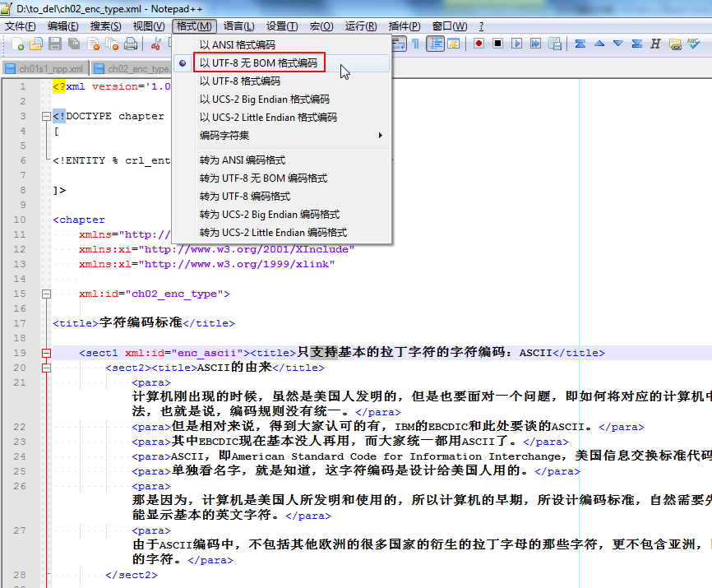Screen dimensions: 712x588
Task: Click the blue move-to-bottom arrow icon
Action: pos(637,44)
